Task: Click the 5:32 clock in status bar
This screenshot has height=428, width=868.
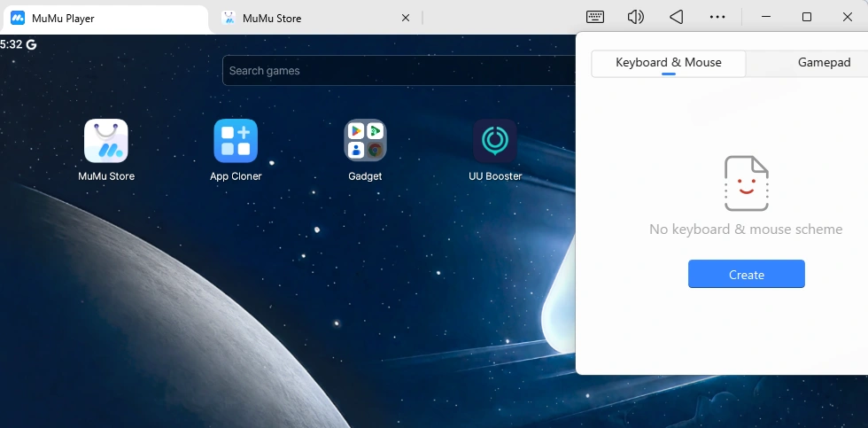Action: point(11,44)
